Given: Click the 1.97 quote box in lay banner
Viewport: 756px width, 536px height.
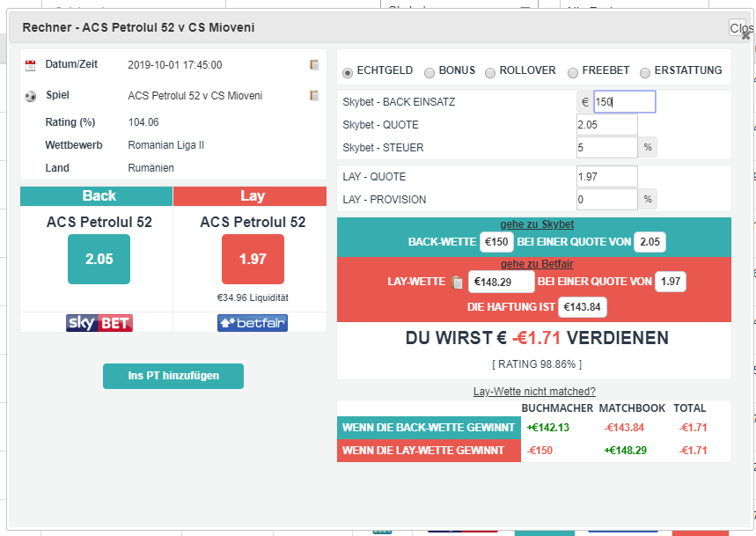Looking at the screenshot, I should coord(670,282).
